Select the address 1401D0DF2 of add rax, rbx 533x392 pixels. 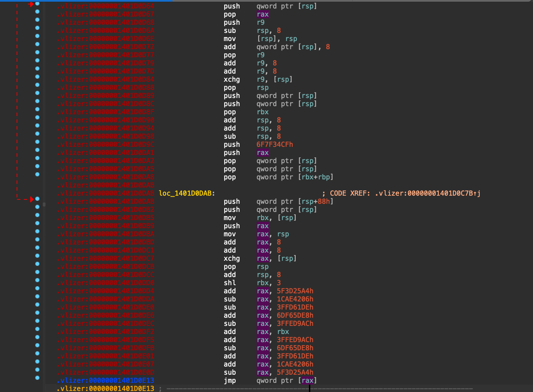[106, 332]
